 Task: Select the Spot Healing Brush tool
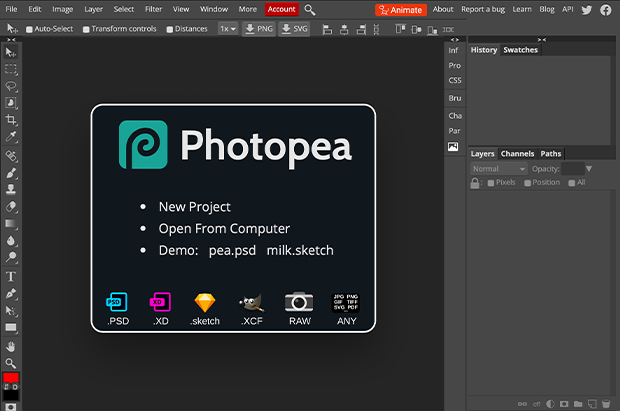click(11, 156)
